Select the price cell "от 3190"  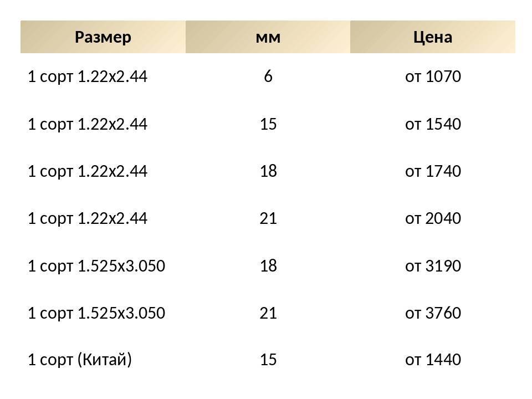coord(433,266)
